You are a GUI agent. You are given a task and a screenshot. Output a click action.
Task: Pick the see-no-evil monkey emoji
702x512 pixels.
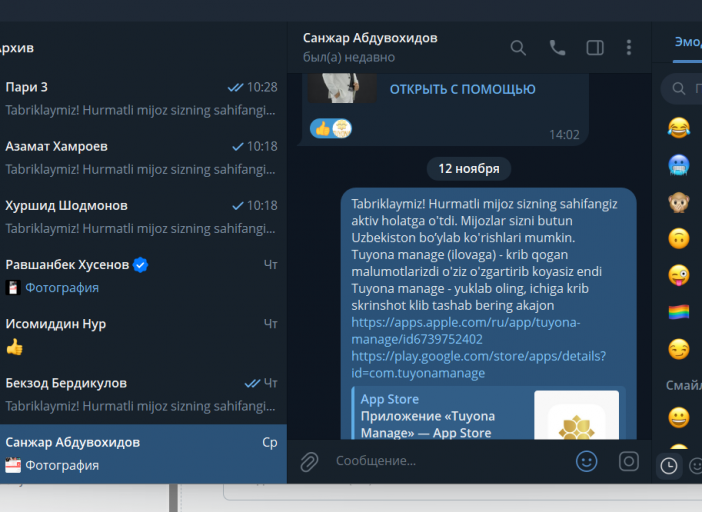[679, 201]
